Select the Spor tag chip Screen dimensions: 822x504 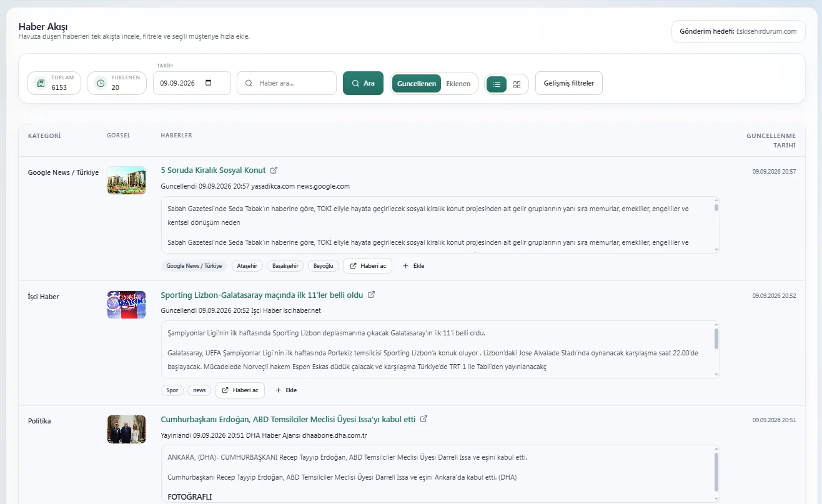click(x=172, y=390)
